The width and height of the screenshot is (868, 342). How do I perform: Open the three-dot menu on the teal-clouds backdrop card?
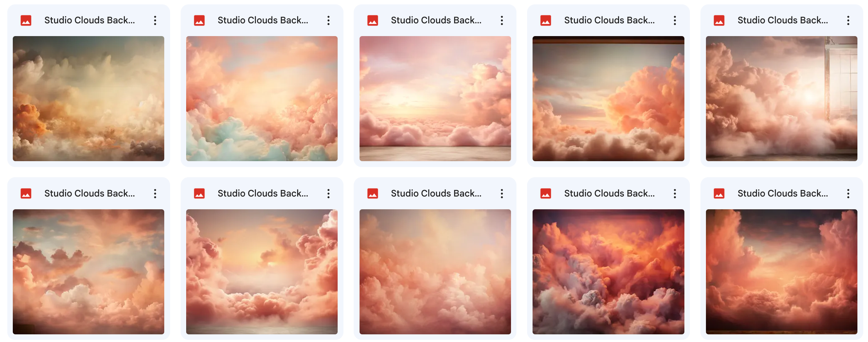(x=329, y=20)
